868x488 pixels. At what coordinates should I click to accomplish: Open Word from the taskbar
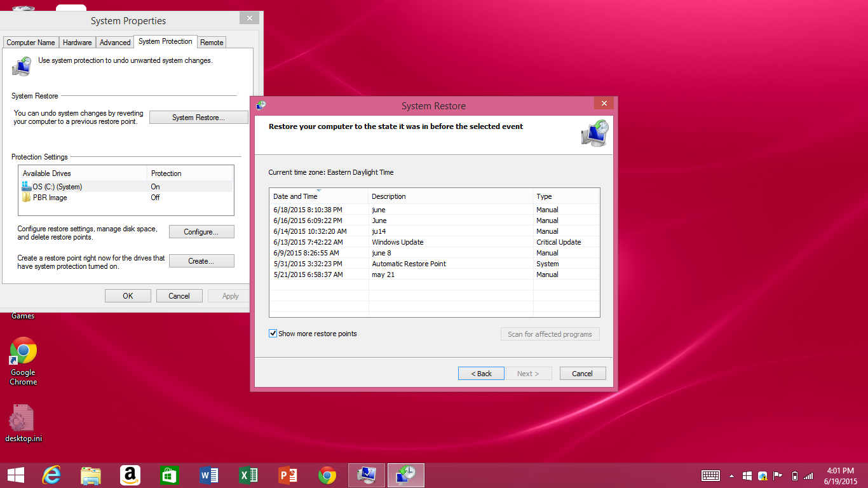point(209,475)
